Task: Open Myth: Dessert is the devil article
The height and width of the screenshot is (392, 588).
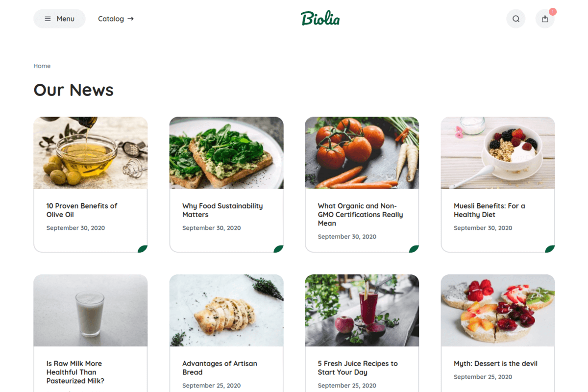Action: [x=495, y=364]
